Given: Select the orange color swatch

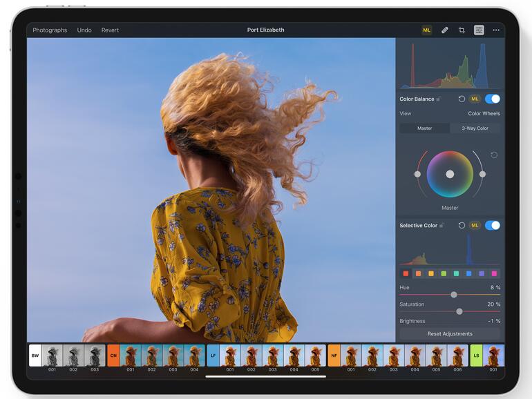Looking at the screenshot, I should point(418,273).
